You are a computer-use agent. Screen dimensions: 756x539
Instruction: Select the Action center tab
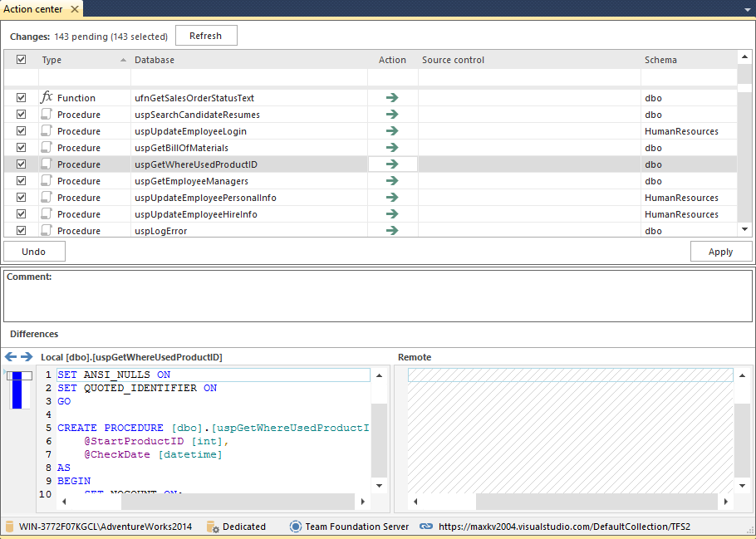[33, 9]
